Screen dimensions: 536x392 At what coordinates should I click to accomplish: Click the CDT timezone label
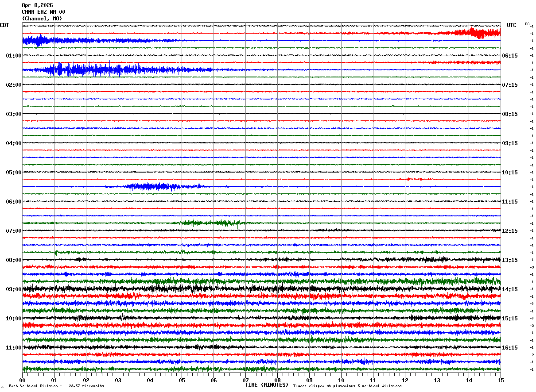coord(4,25)
